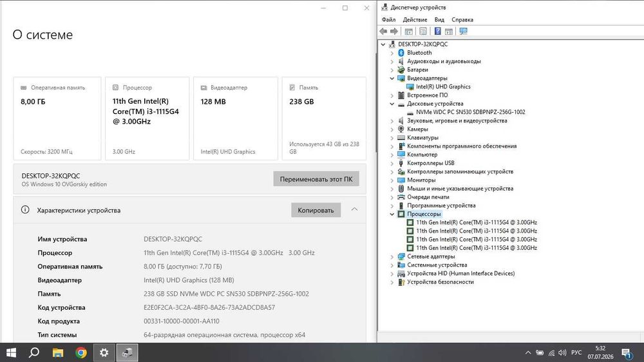Select the Клавиатуры keyboard icon
The width and height of the screenshot is (644, 362).
(401, 138)
